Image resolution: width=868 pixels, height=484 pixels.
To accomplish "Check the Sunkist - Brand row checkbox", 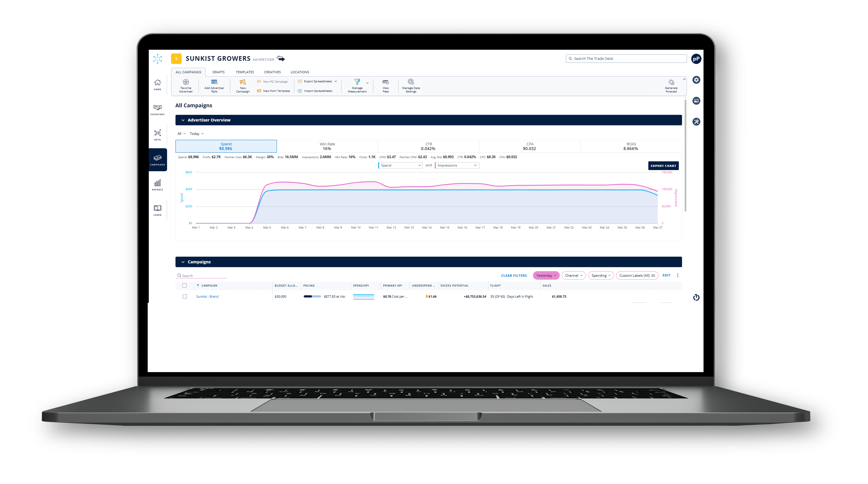I will (185, 297).
